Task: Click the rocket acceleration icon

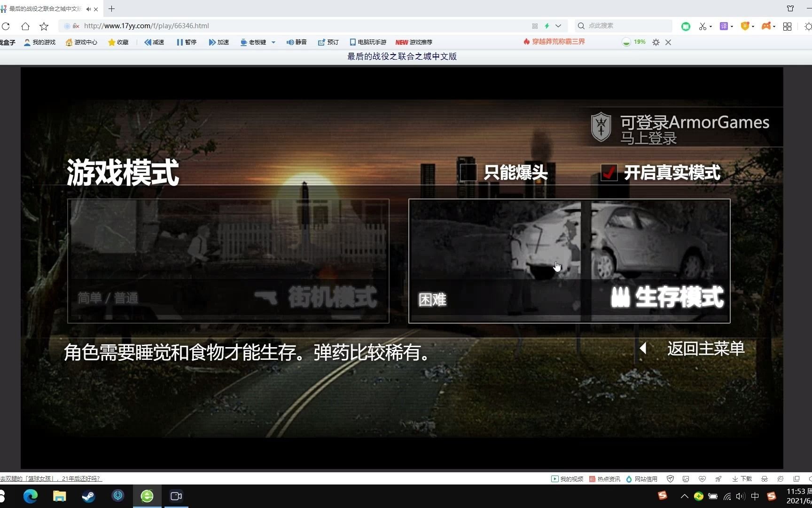Action: click(718, 479)
